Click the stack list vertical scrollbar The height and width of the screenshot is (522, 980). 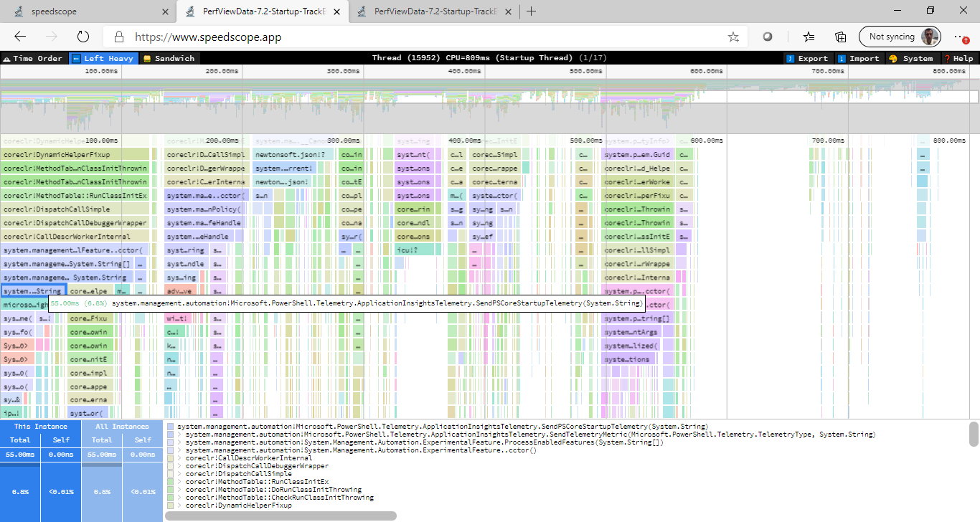pyautogui.click(x=974, y=433)
